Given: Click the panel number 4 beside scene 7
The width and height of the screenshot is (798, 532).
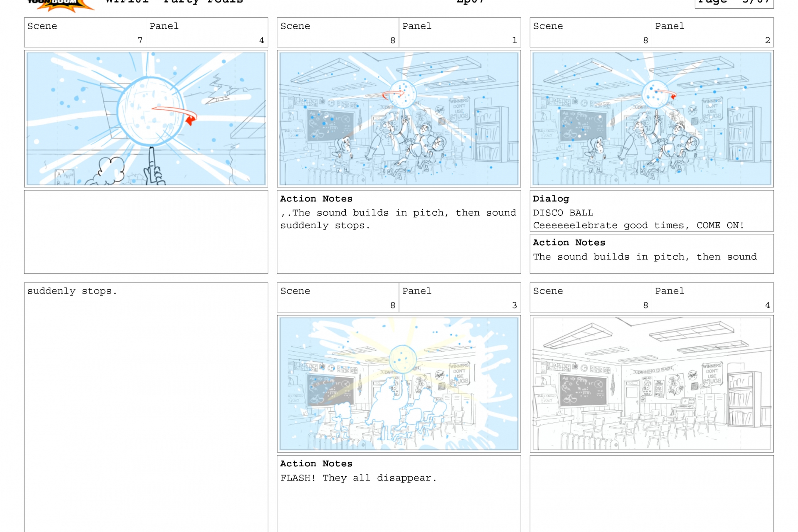Looking at the screenshot, I should coord(261,40).
